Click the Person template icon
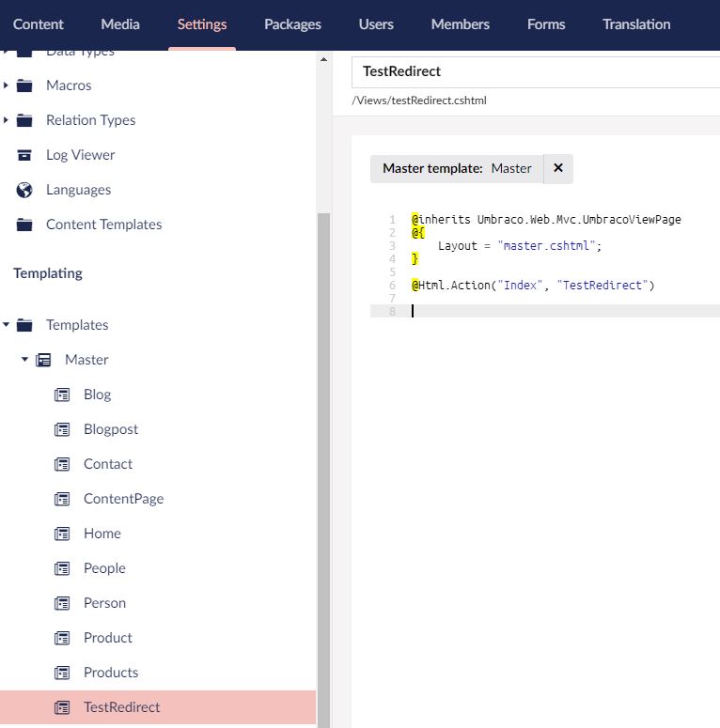Image resolution: width=720 pixels, height=728 pixels. coord(62,603)
